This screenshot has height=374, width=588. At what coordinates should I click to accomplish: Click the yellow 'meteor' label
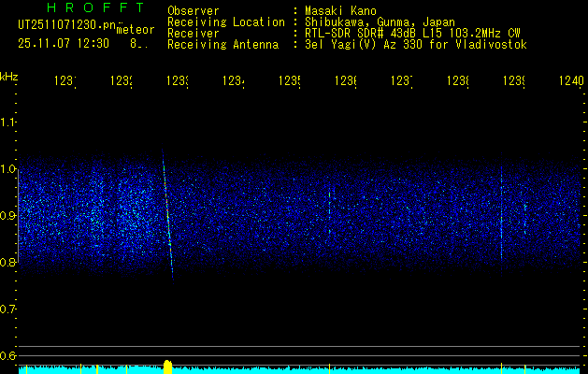tap(135, 29)
